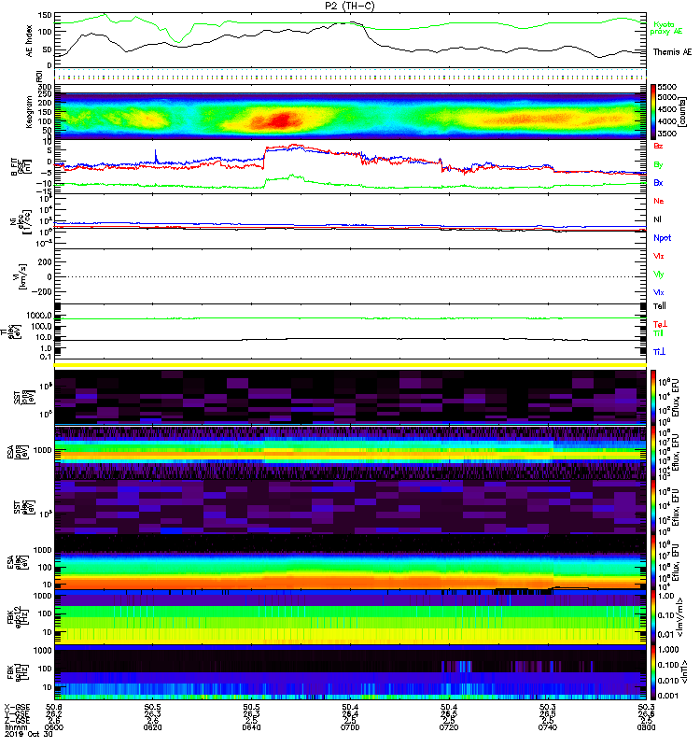Click the 0640 time tick label
700x747 pixels.
251,727
